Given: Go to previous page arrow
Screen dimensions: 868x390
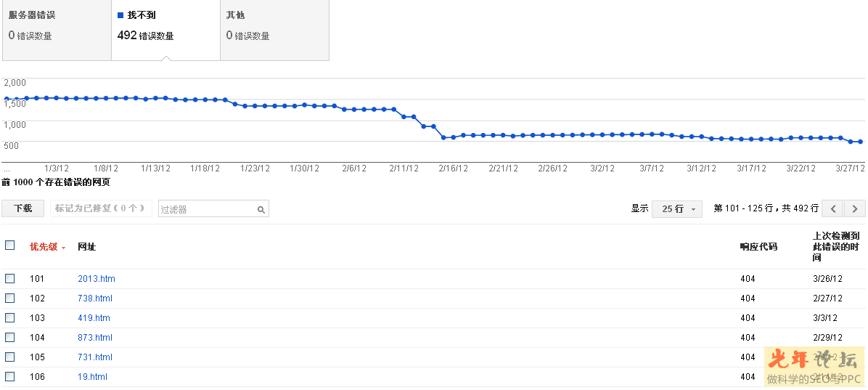Looking at the screenshot, I should pos(833,208).
